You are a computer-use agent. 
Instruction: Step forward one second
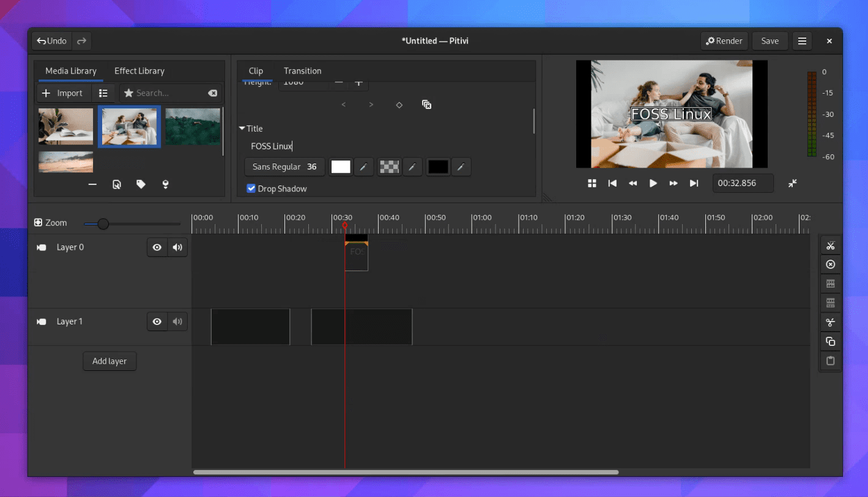[673, 183]
